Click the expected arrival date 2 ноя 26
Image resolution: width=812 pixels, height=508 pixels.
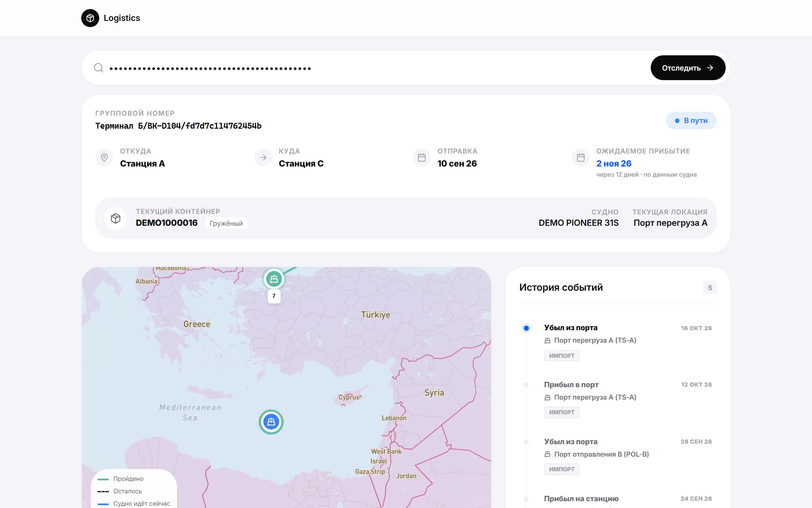click(x=614, y=164)
